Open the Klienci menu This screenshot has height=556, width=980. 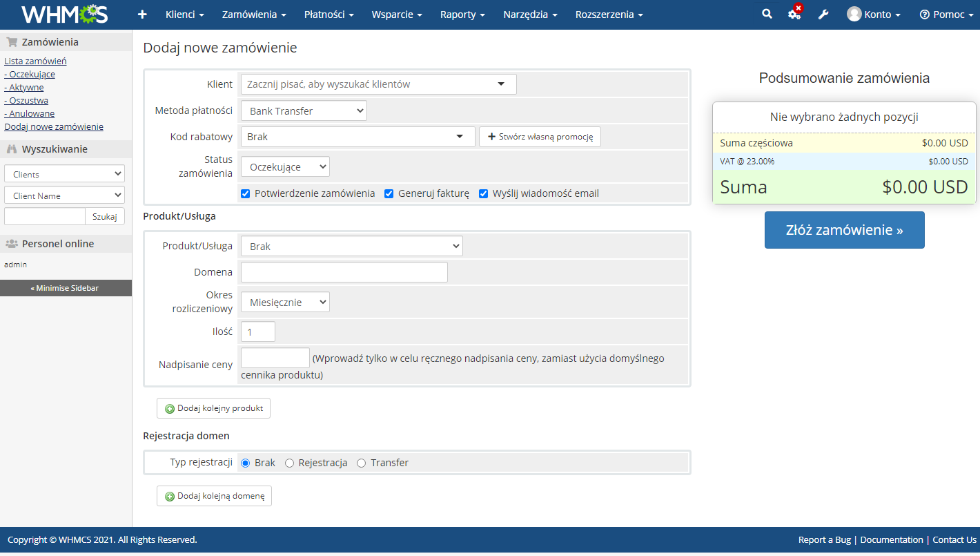[x=185, y=15]
